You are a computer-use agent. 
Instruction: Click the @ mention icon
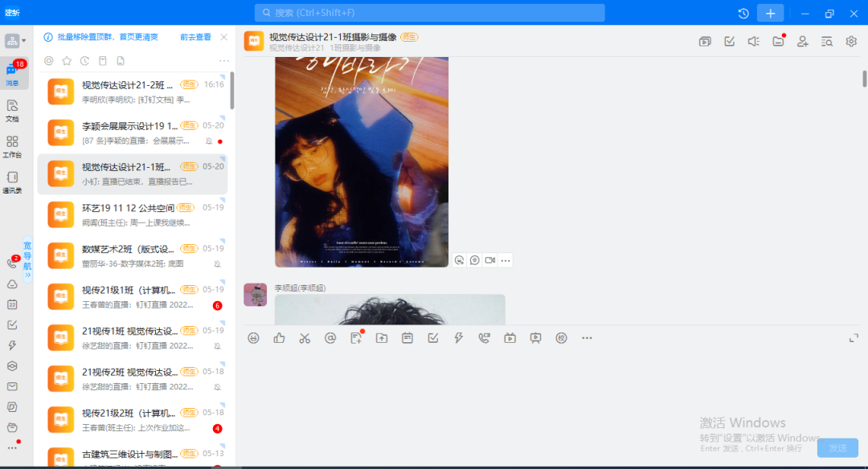(x=330, y=338)
